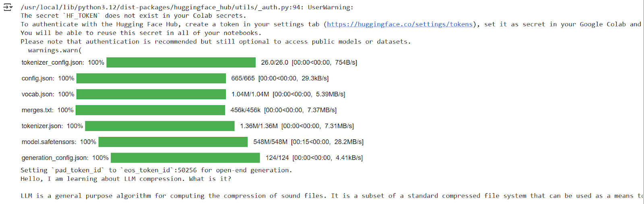Click the merges.txt progress bar
The image size is (644, 204).
click(150, 110)
